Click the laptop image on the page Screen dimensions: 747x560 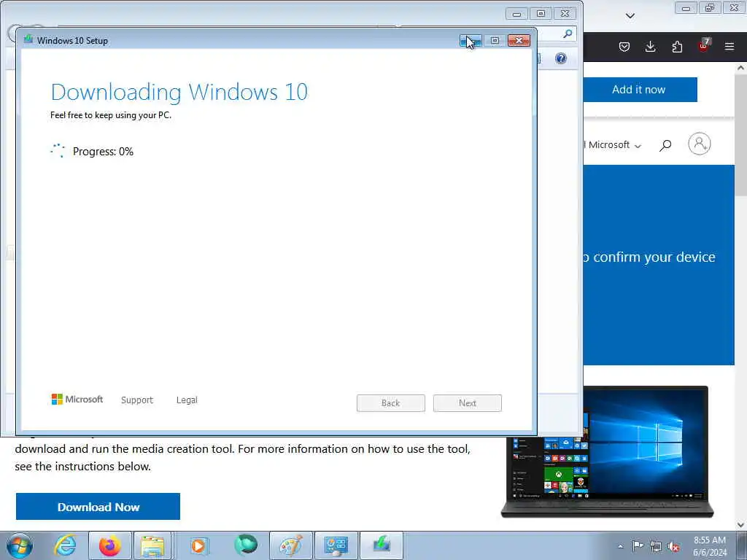pos(607,451)
